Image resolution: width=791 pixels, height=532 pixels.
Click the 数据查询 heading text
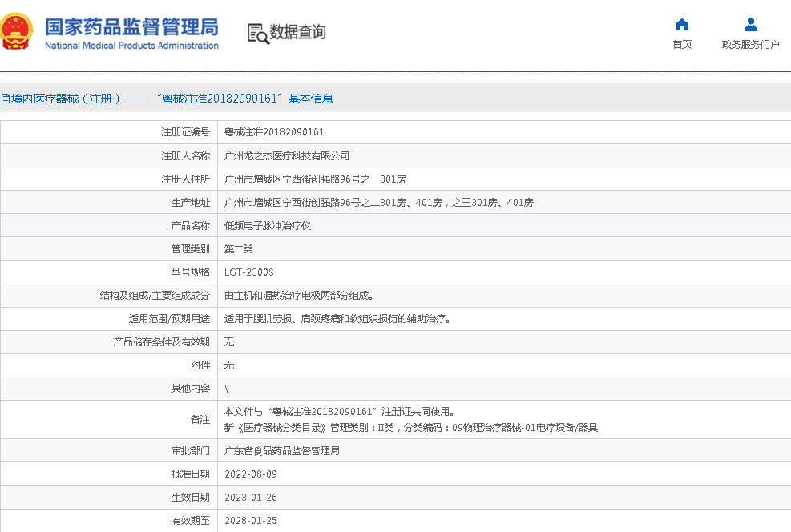pos(297,32)
